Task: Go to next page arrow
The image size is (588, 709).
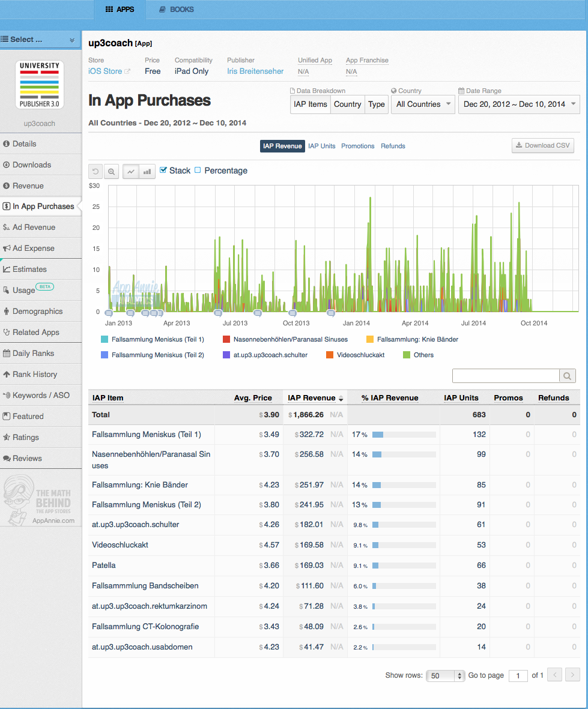Action: pyautogui.click(x=572, y=675)
